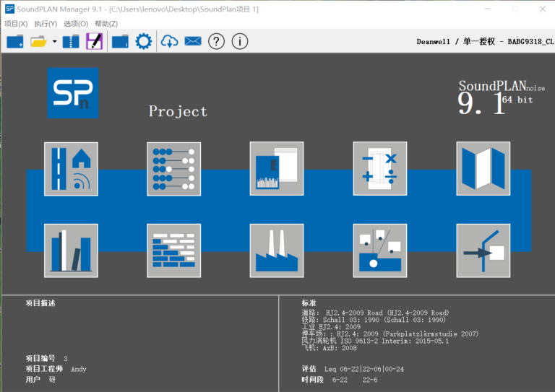Open the 帮助(Z) menu
Image resolution: width=555 pixels, height=392 pixels.
pos(106,24)
